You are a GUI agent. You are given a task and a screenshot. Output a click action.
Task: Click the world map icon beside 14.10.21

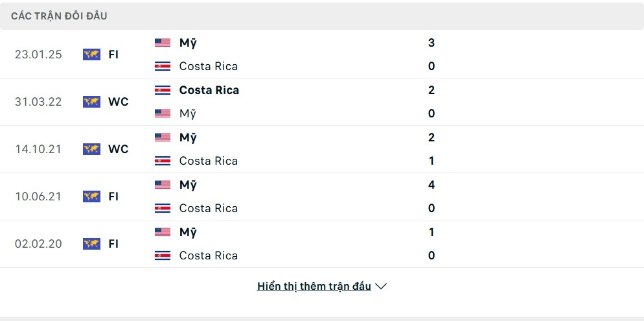91,149
